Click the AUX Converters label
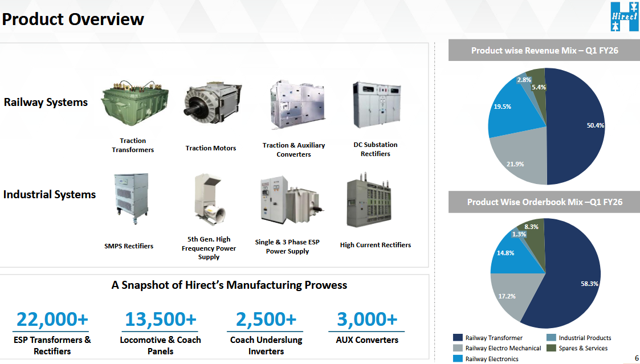The width and height of the screenshot is (640, 364). pos(367,340)
